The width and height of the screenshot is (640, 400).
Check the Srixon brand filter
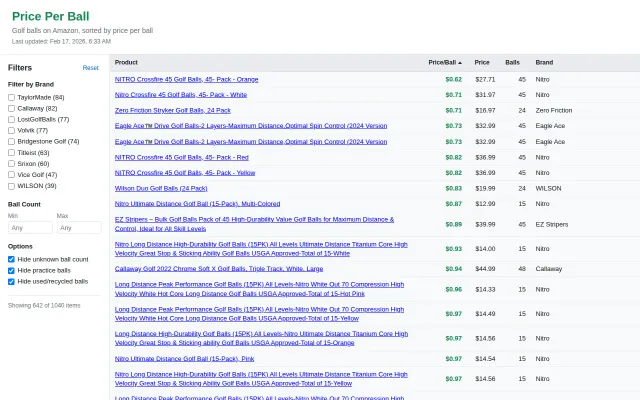(x=11, y=164)
